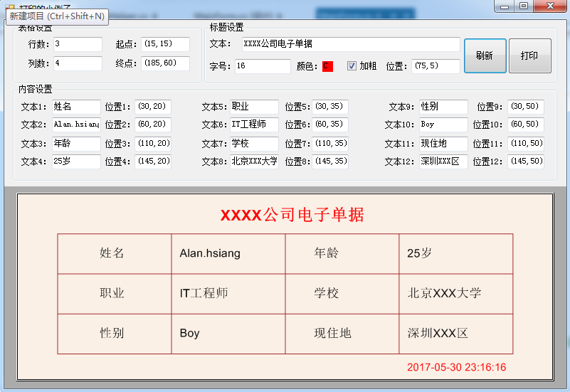Viewport: 570px width, 392px height.
Task: Click the title 文本 input field
Action: (350, 44)
